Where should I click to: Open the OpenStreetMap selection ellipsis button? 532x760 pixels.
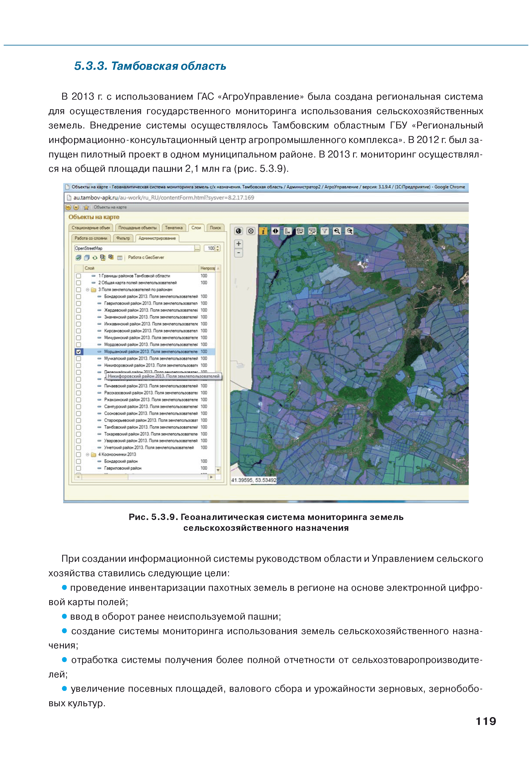click(197, 248)
